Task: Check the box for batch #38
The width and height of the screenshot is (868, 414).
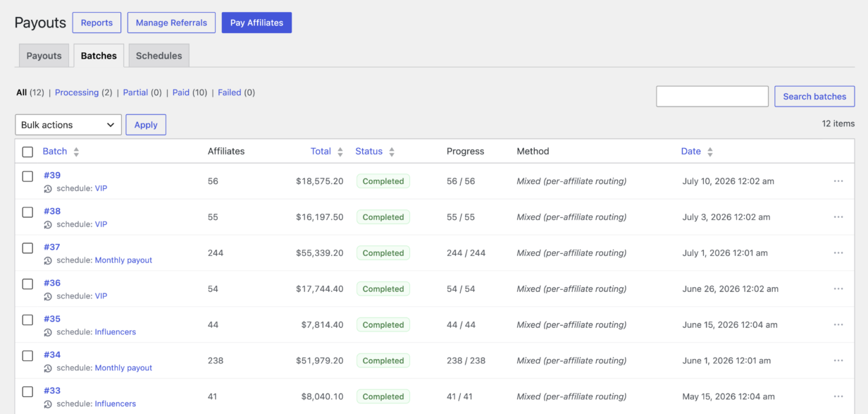Action: [x=27, y=212]
